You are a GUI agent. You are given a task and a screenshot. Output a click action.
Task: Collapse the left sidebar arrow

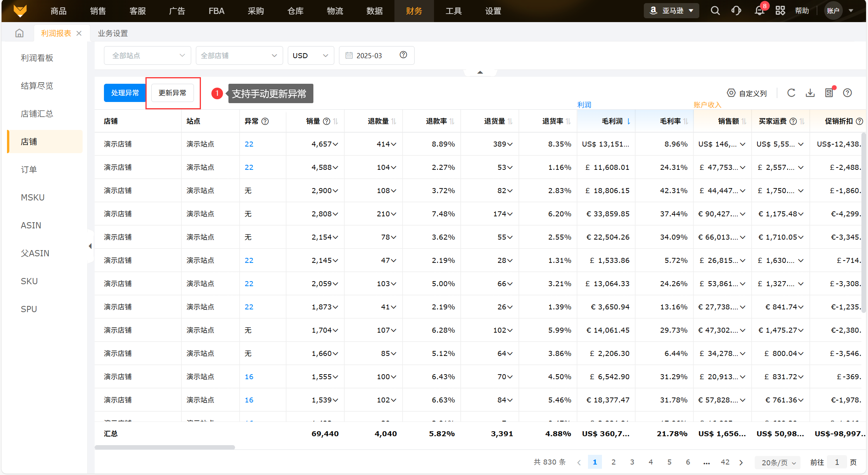point(90,246)
